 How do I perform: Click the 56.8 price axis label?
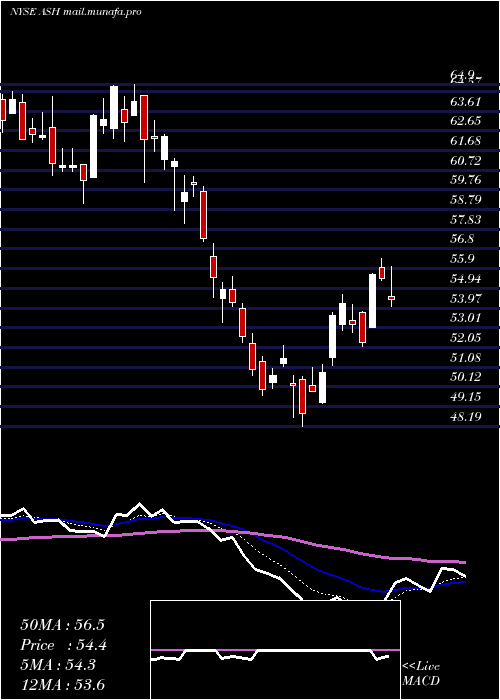point(462,239)
